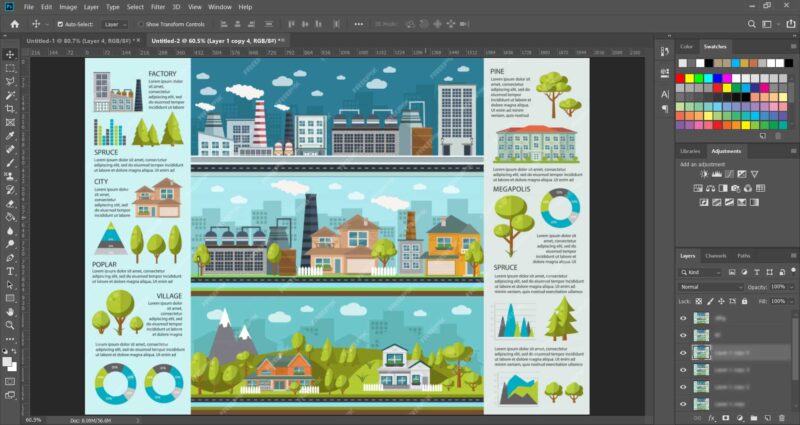Image resolution: width=800 pixels, height=425 pixels.
Task: Open the Filter menu
Action: [x=158, y=7]
